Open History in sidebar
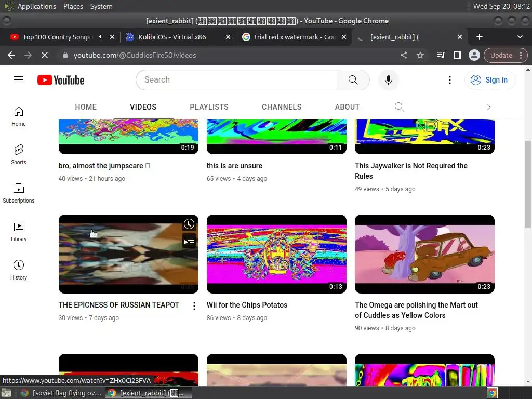The image size is (532, 399). click(19, 270)
